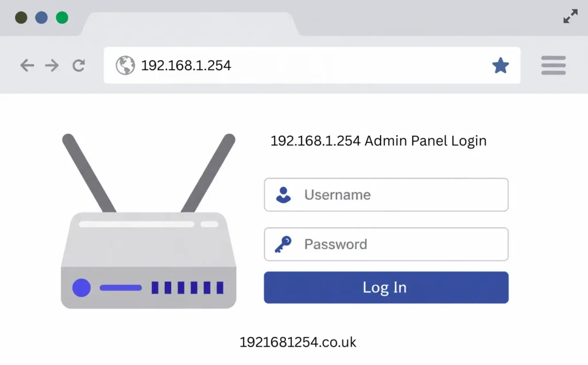
Task: Click the 1921681254.co.uk link text
Action: click(298, 342)
